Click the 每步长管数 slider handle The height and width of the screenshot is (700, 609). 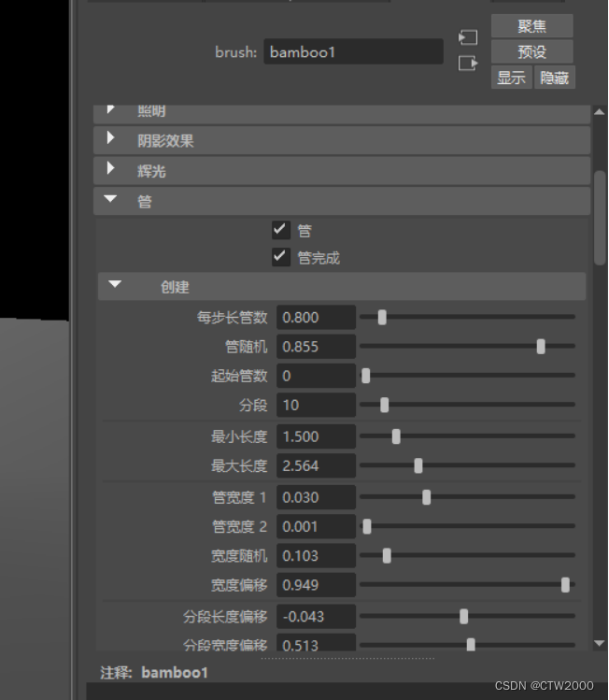382,318
